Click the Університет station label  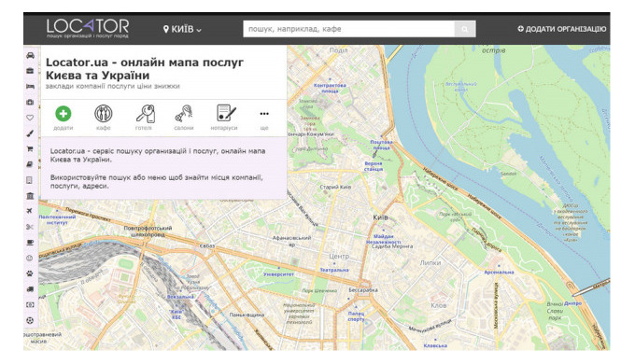point(278,274)
